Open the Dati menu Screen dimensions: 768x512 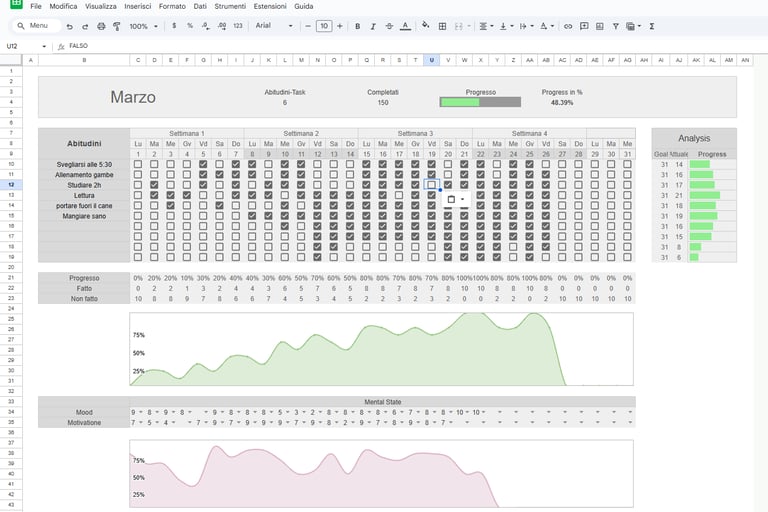pyautogui.click(x=200, y=6)
